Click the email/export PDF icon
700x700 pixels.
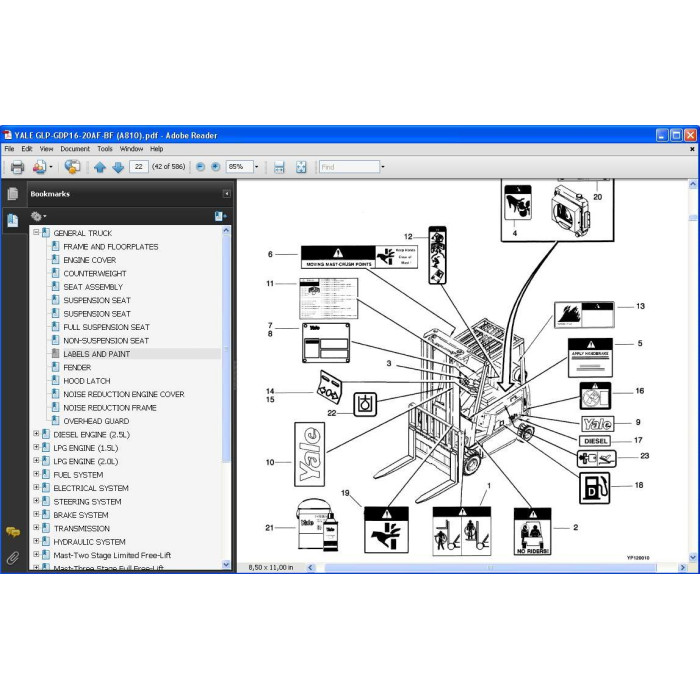coord(39,167)
